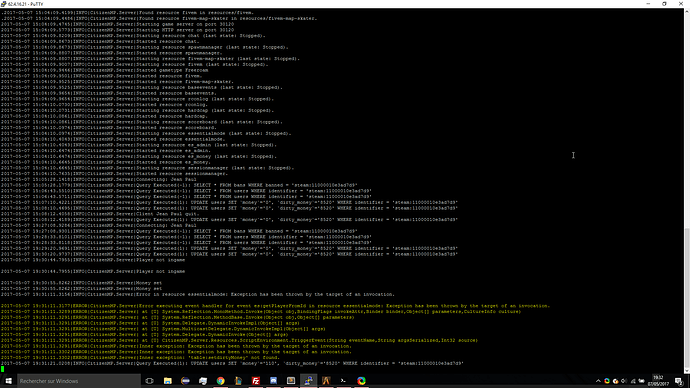690x388 pixels.
Task: Click the 'Started resource sessionmanager.' log line
Action: pyautogui.click(x=115, y=173)
